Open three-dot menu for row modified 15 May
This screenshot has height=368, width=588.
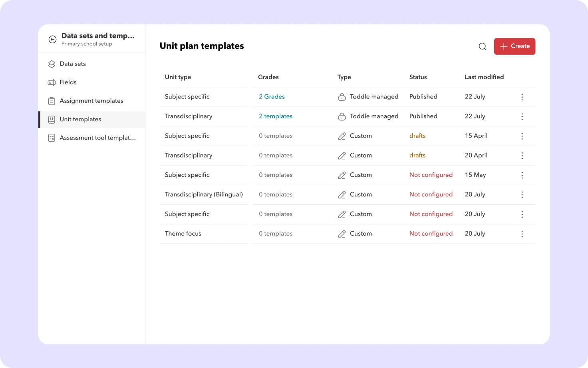tap(522, 175)
